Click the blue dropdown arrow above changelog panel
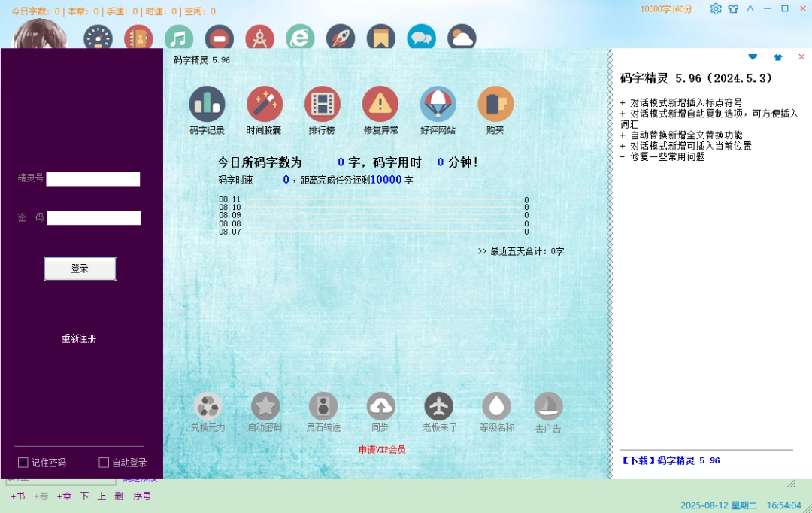This screenshot has width=812, height=513. 752,56
